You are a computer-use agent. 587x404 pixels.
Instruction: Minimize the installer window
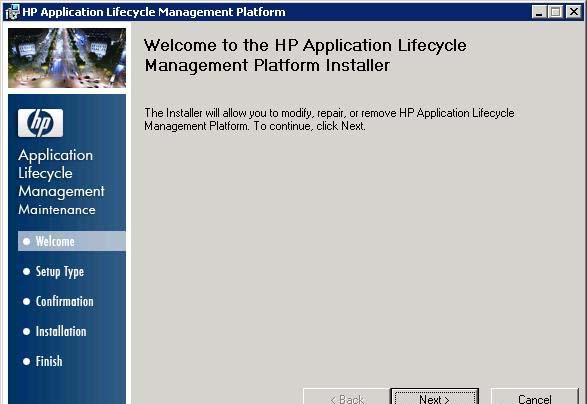coord(539,12)
